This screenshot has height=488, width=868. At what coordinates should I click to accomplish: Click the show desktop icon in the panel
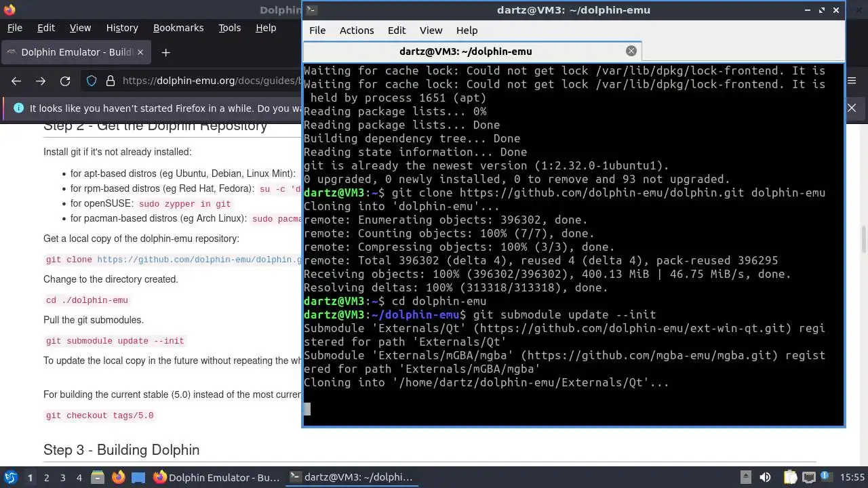(x=138, y=477)
